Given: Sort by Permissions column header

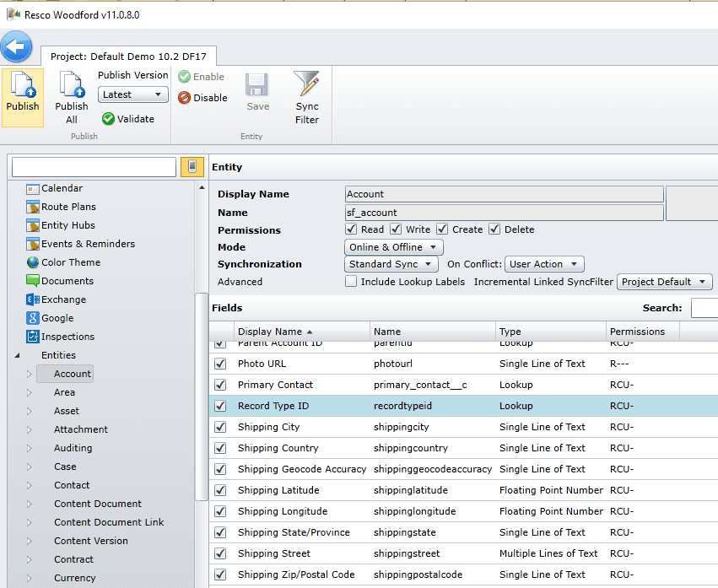Looking at the screenshot, I should point(643,332).
